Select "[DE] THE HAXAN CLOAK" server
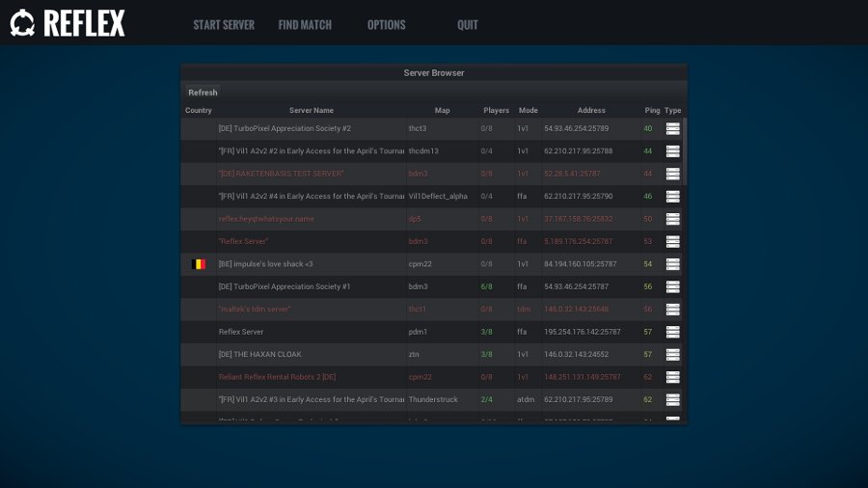The image size is (868, 488). pos(432,355)
